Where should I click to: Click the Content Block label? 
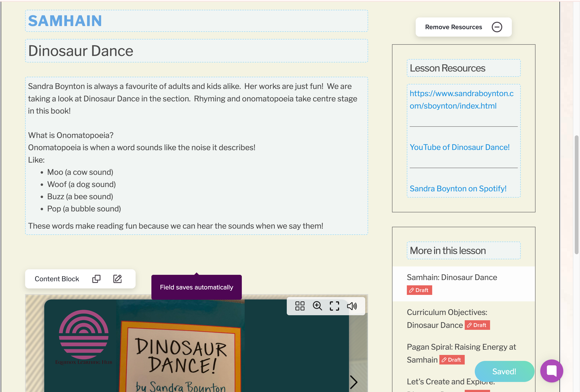click(57, 279)
